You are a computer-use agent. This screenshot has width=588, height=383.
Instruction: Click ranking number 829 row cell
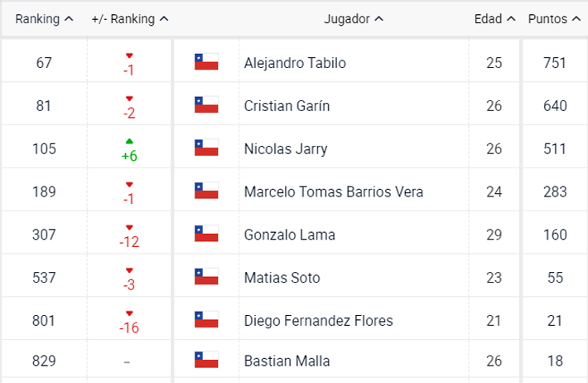click(44, 361)
